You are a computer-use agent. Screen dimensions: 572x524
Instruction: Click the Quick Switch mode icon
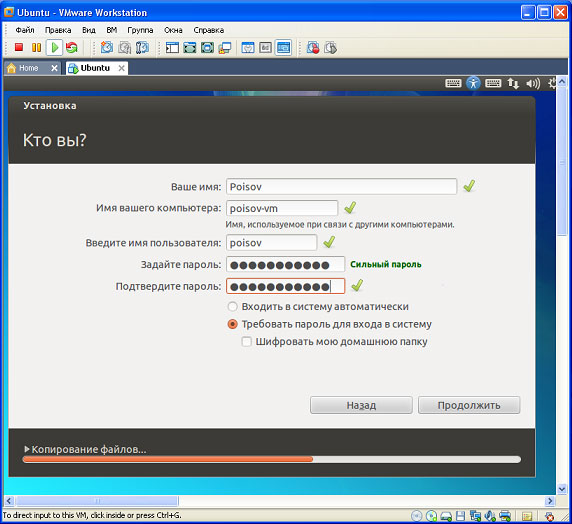click(x=207, y=47)
